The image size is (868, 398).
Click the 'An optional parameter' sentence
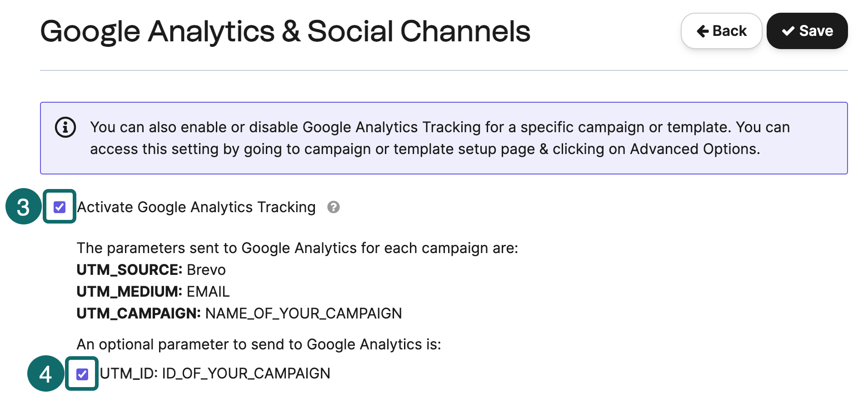coord(259,344)
